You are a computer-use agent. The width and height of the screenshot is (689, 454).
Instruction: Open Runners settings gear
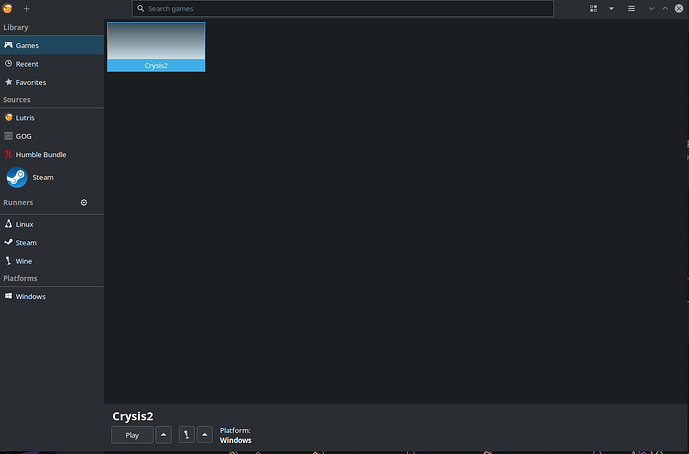point(84,203)
